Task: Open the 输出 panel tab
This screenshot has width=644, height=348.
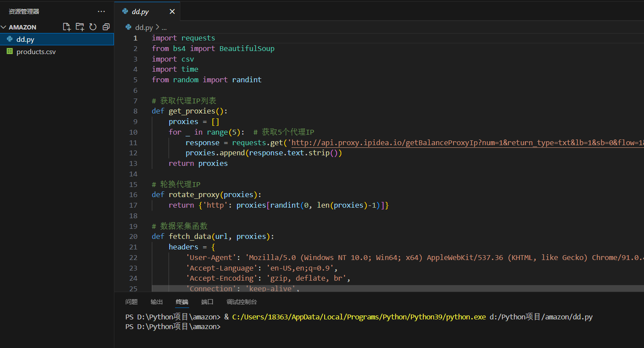Action: coord(157,302)
